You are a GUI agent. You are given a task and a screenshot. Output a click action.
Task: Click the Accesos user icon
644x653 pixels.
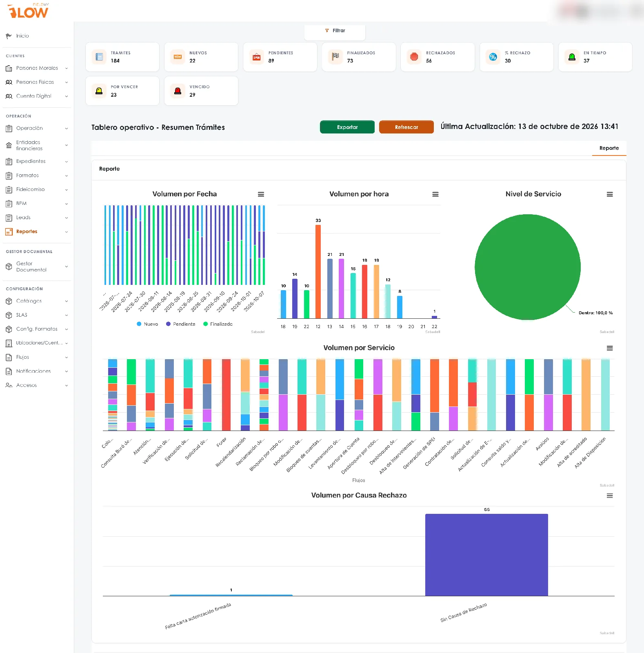9,385
